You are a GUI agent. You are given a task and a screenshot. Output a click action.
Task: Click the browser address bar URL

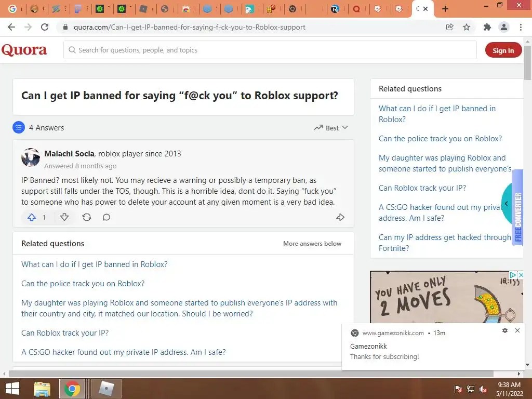point(189,27)
